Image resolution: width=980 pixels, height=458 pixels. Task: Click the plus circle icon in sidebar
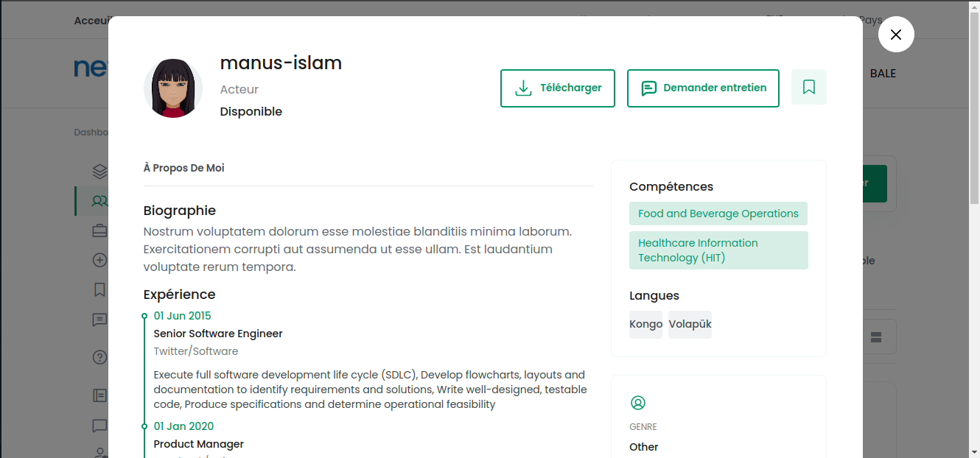99,260
